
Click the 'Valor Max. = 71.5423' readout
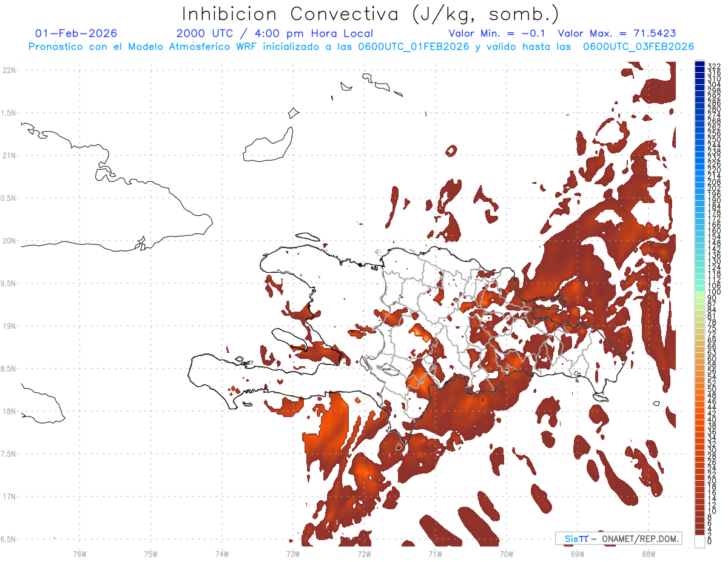[617, 33]
